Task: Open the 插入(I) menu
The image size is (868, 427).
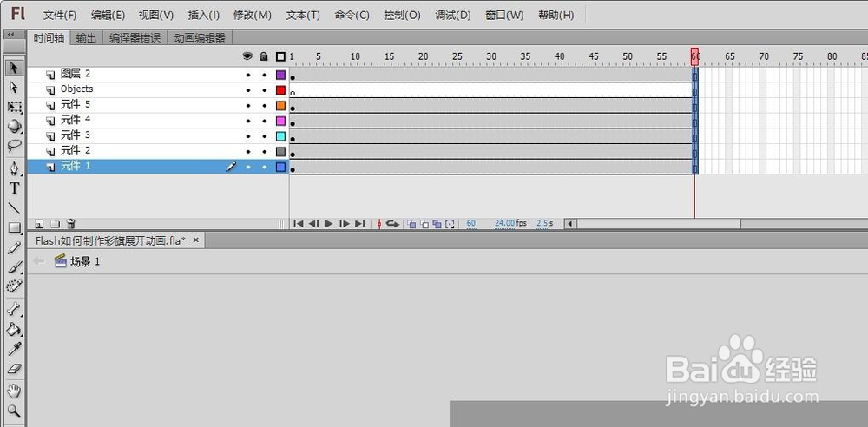Action: click(x=204, y=15)
